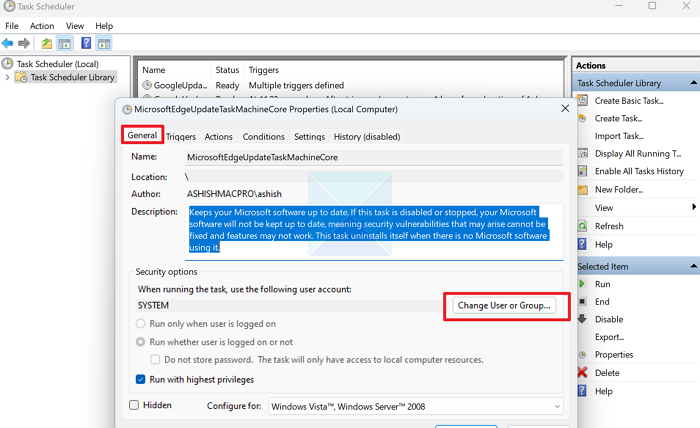Click the Help icon under Selected Item
This screenshot has height=428, width=700.
coord(583,391)
